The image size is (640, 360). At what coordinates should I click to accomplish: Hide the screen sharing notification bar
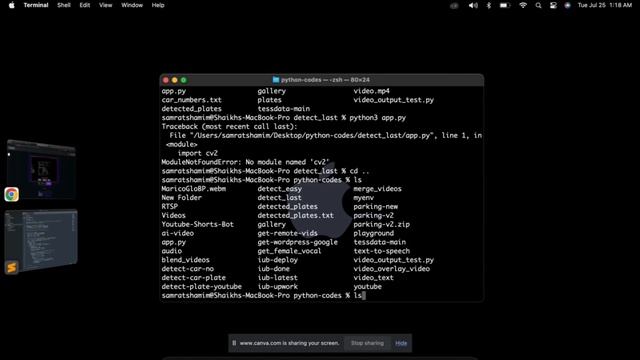pyautogui.click(x=401, y=343)
